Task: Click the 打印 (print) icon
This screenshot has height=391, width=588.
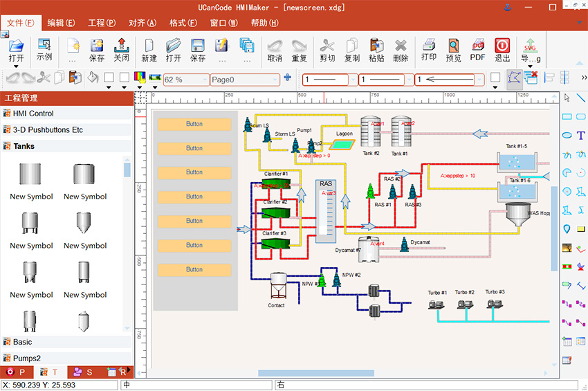Action: tap(429, 48)
